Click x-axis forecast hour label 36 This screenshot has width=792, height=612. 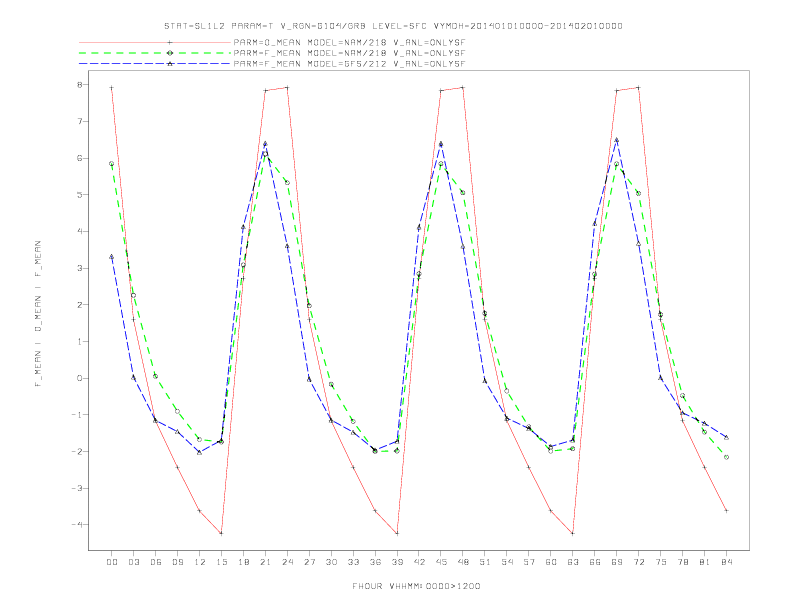[375, 562]
